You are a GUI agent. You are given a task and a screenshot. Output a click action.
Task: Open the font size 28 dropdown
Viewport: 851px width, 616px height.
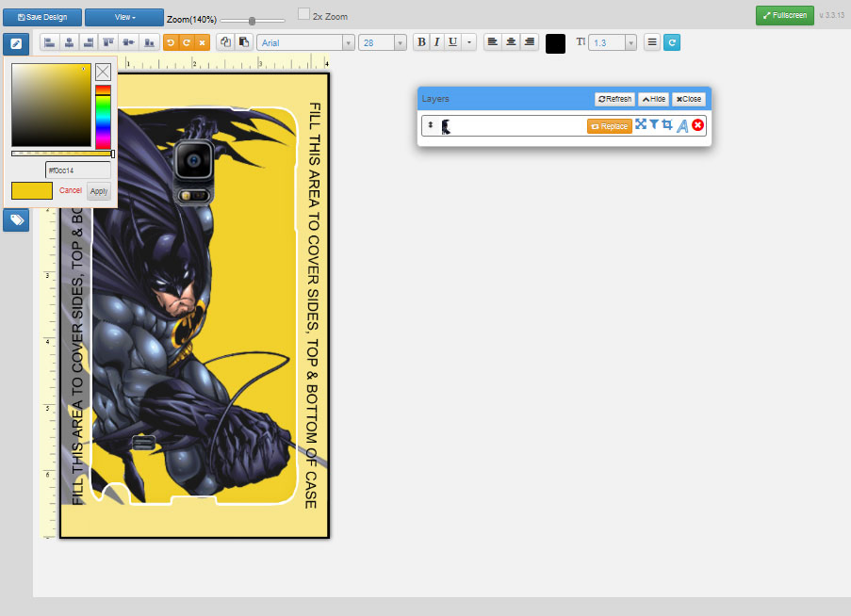coord(383,42)
